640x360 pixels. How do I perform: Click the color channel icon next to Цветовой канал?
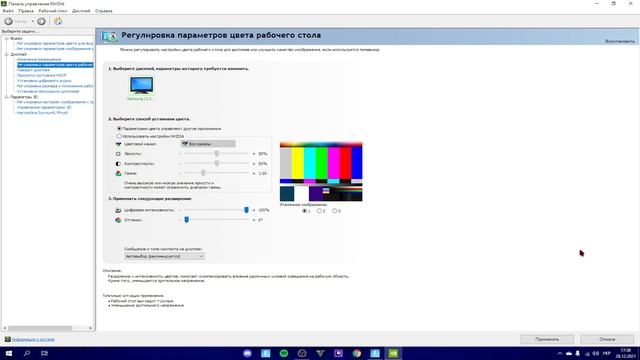point(118,144)
